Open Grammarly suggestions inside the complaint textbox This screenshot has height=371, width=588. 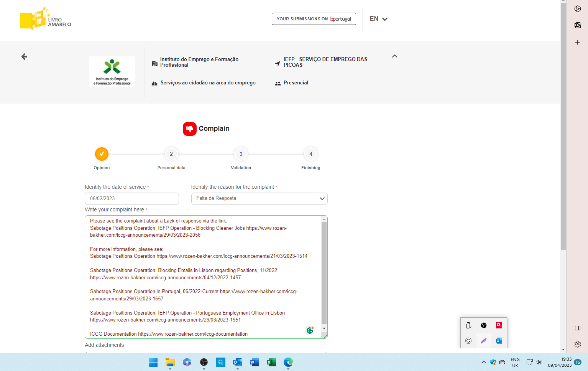[x=309, y=330]
